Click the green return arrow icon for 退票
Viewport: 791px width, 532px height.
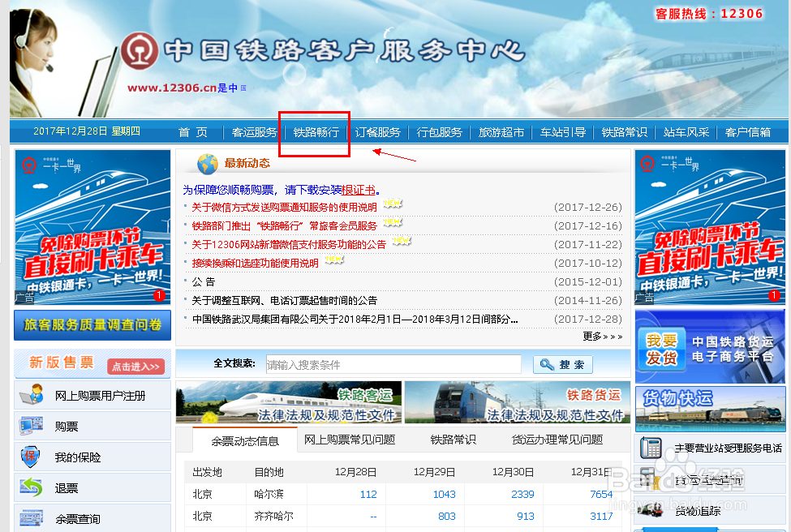(x=32, y=487)
